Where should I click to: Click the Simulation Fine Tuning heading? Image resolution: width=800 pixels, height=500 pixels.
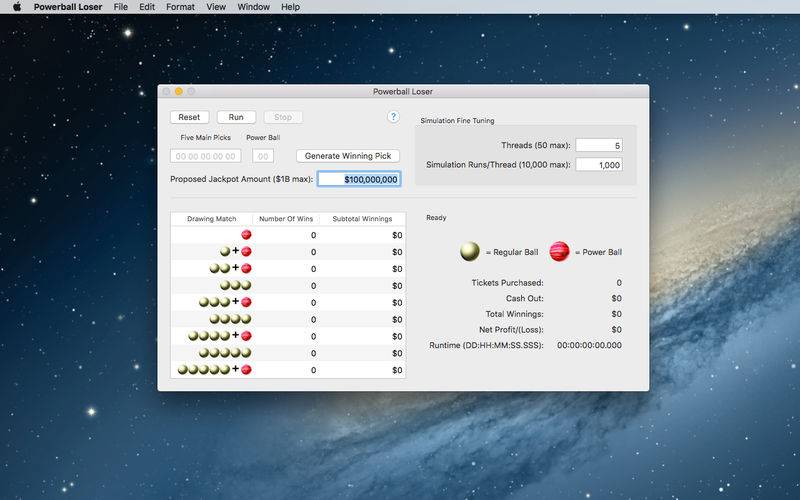[457, 121]
